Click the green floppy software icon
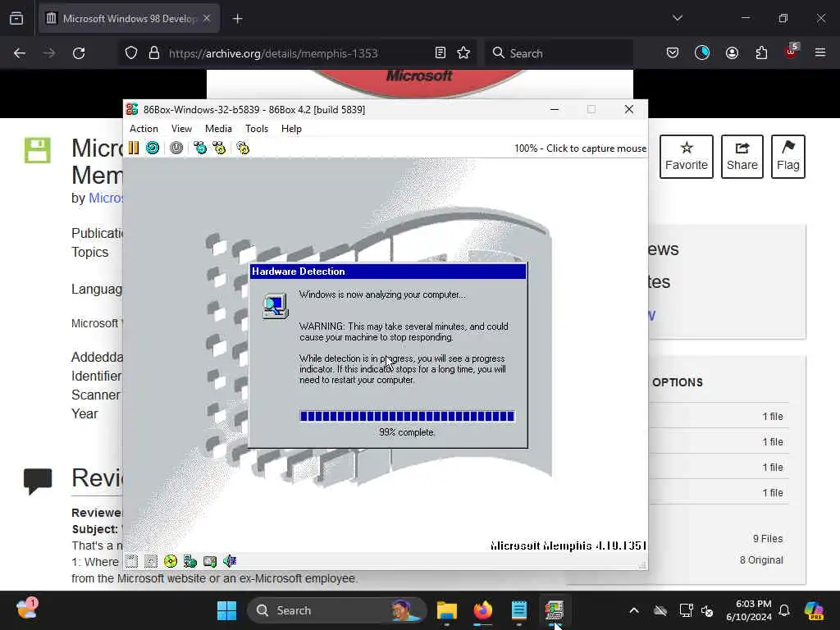This screenshot has height=630, width=840. tap(38, 151)
